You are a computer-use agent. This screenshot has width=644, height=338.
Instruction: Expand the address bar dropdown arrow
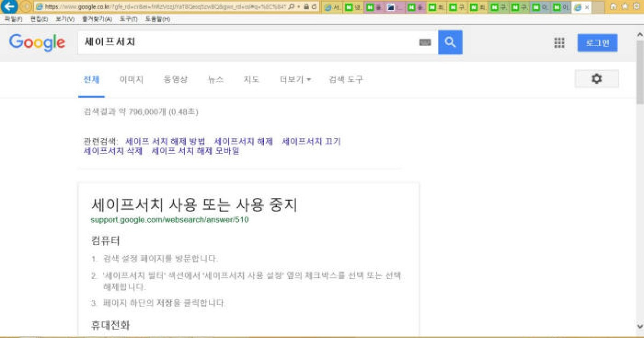(298, 7)
